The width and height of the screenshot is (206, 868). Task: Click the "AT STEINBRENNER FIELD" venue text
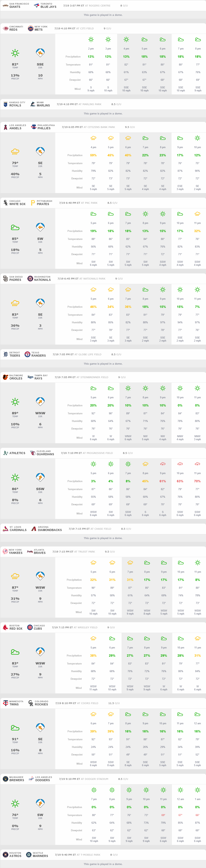pyautogui.click(x=92, y=377)
